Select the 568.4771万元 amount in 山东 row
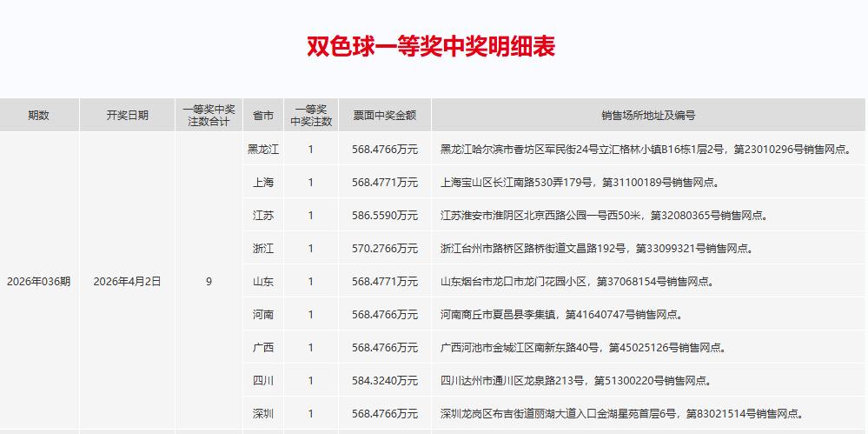Viewport: 868px width, 434px height. 385,282
